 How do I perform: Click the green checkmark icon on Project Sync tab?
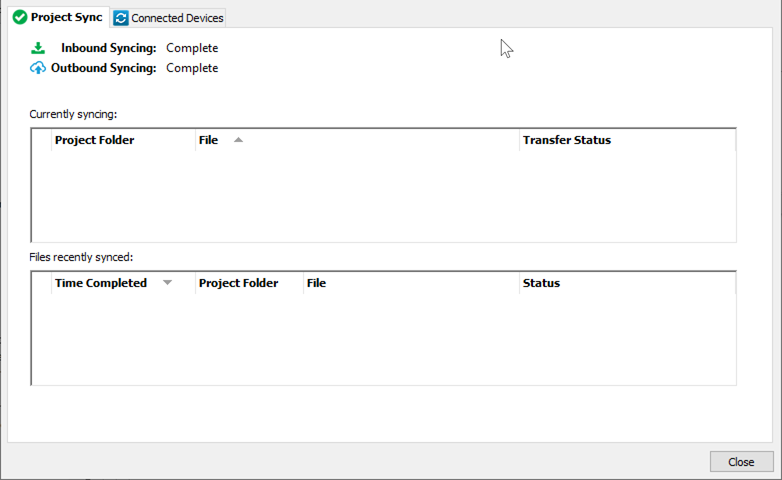[19, 18]
